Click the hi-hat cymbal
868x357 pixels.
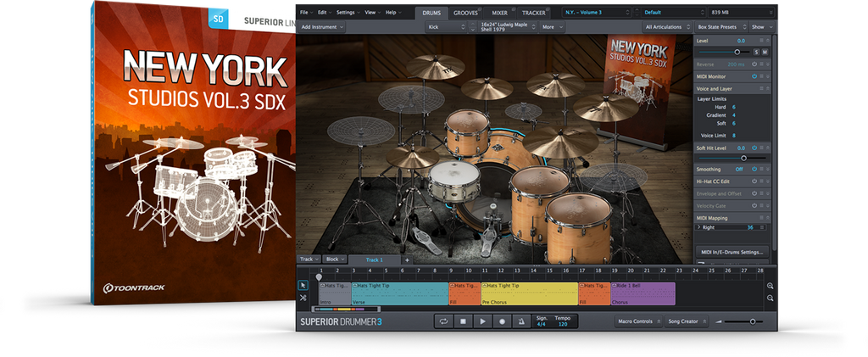(413, 157)
